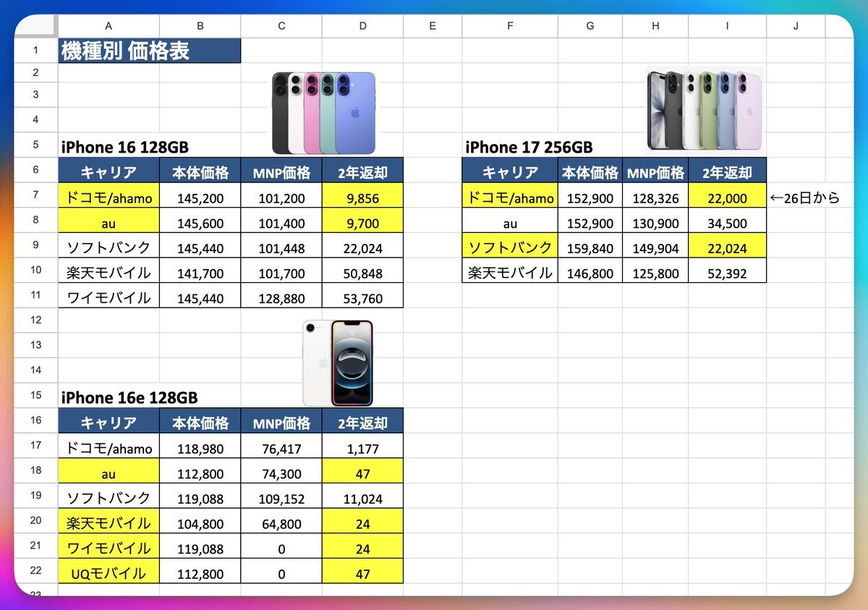
Task: Select the cell with 52,392
Action: [x=727, y=271]
